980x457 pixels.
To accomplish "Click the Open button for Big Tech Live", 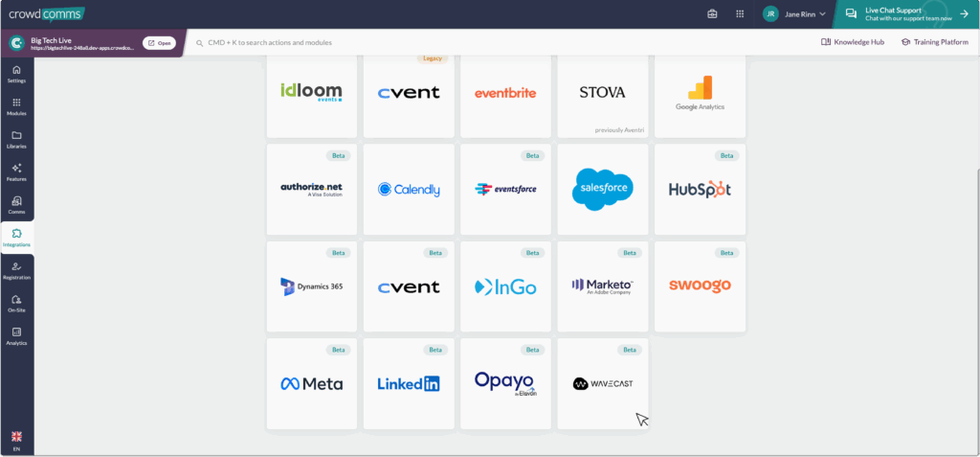I will click(x=159, y=43).
